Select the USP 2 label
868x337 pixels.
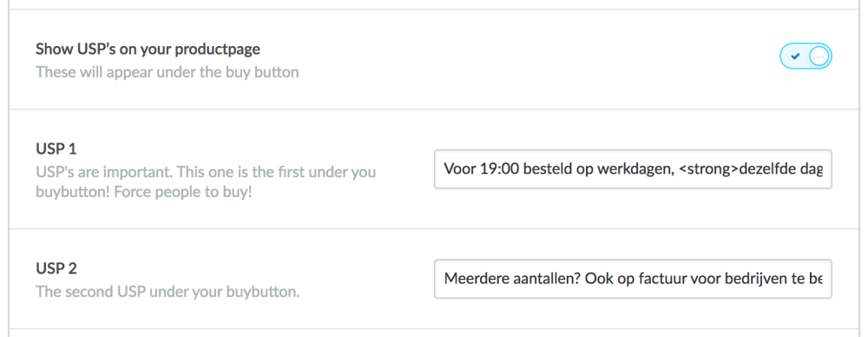[56, 268]
